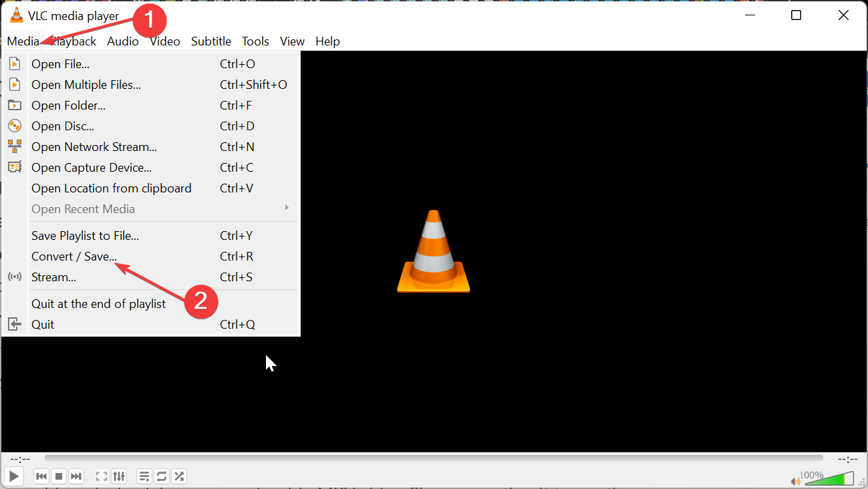Toggle loop mode icon
Screen dimensions: 868x489
162,476
